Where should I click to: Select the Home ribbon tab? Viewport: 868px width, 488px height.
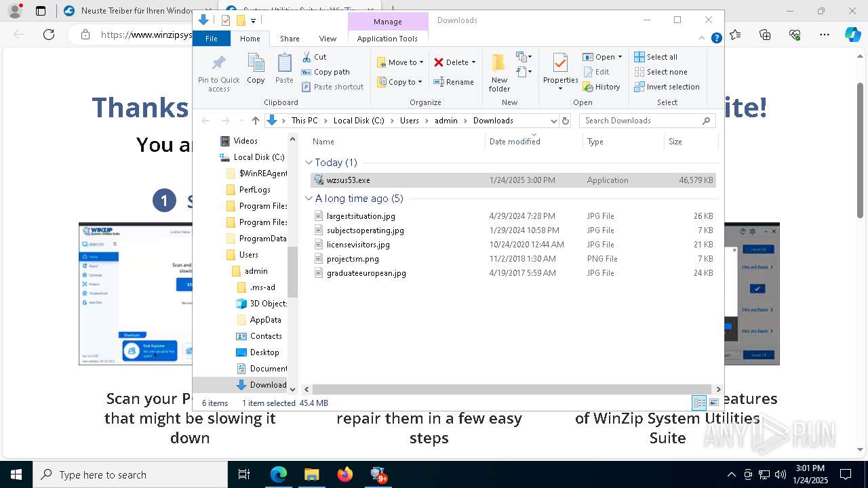250,39
